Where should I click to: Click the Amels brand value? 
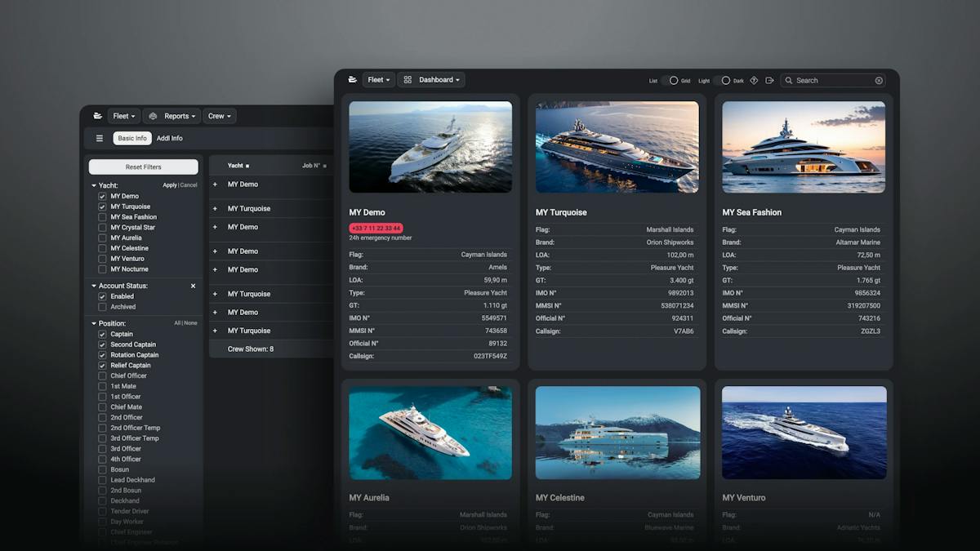pyautogui.click(x=497, y=267)
